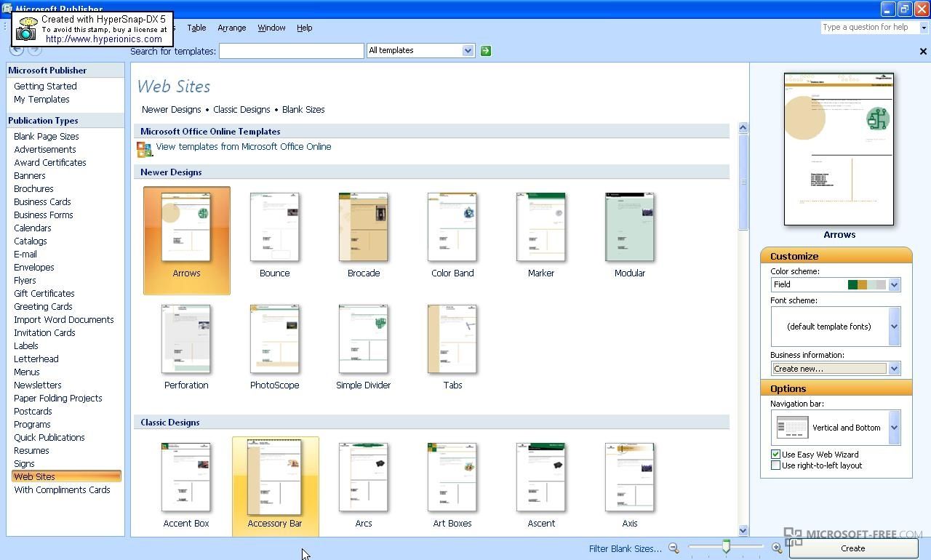Click the green search go arrow

[485, 50]
